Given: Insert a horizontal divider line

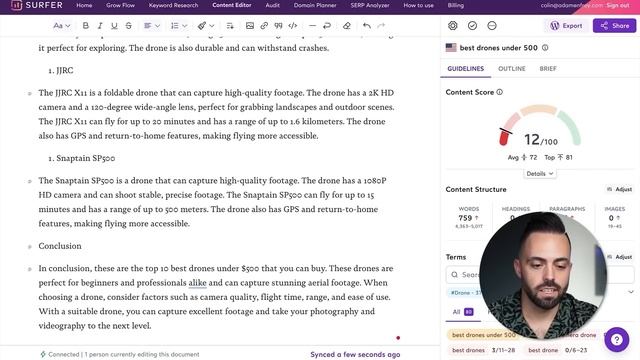Looking at the screenshot, I should [312, 26].
